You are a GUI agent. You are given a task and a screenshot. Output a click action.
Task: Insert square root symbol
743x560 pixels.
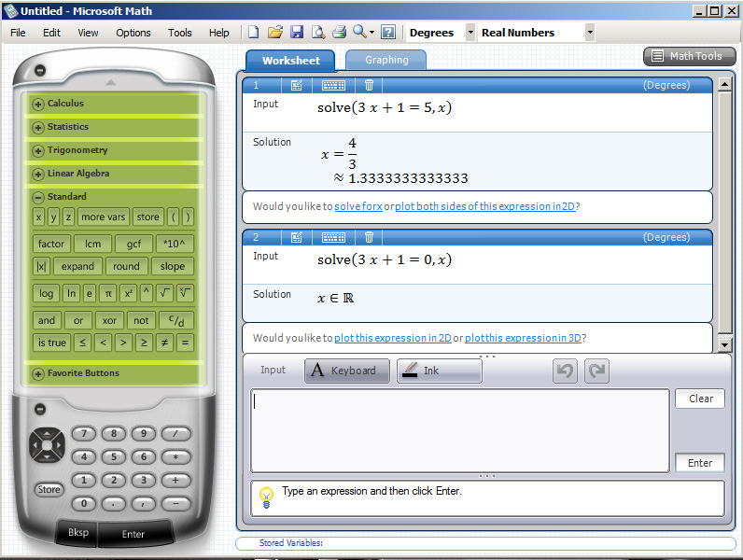(164, 293)
